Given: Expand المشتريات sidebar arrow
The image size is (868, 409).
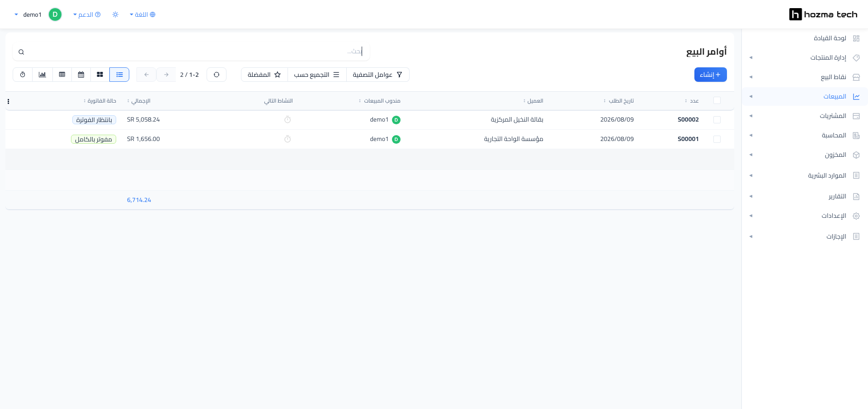Looking at the screenshot, I should click(x=751, y=116).
